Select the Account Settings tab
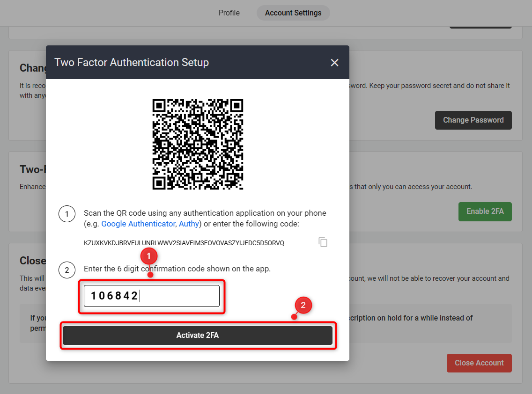532x394 pixels. (293, 13)
